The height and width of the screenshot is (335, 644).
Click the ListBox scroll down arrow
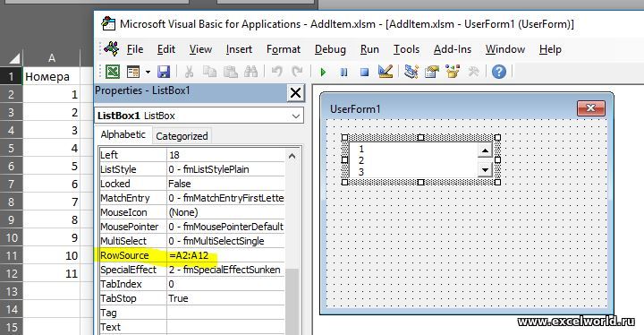[485, 169]
